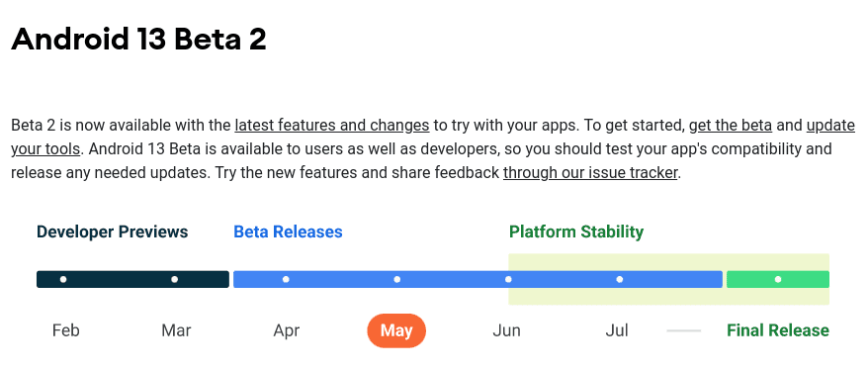Follow the get the beta link
This screenshot has height=370, width=868.
(x=731, y=126)
